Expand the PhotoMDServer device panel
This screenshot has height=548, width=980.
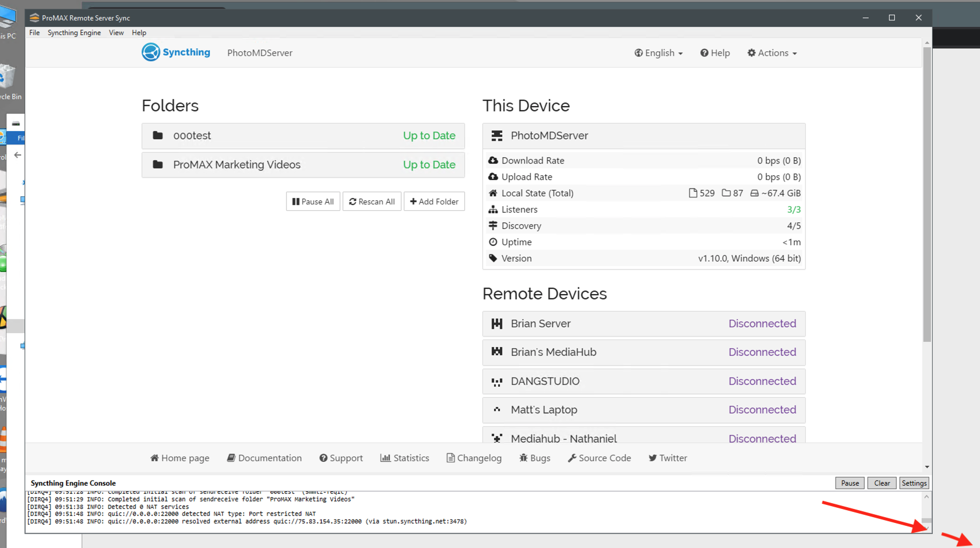click(644, 136)
